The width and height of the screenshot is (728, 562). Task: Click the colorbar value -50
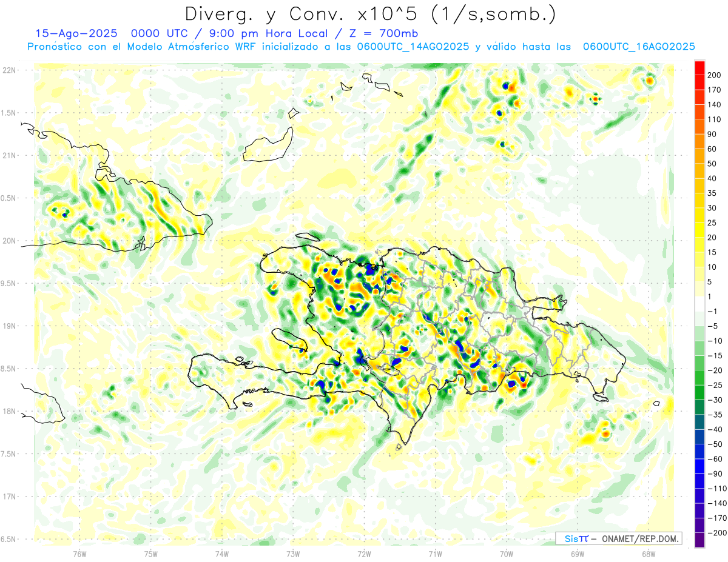coord(716,444)
